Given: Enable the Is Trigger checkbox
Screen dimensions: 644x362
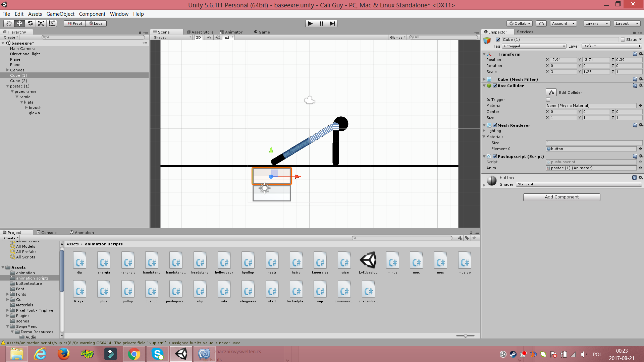Looking at the screenshot, I should click(548, 100).
